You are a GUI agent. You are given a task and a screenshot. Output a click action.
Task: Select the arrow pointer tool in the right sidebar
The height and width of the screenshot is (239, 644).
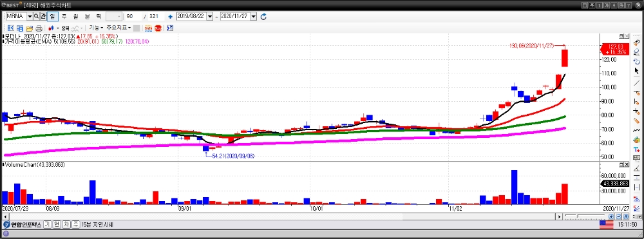[637, 72]
